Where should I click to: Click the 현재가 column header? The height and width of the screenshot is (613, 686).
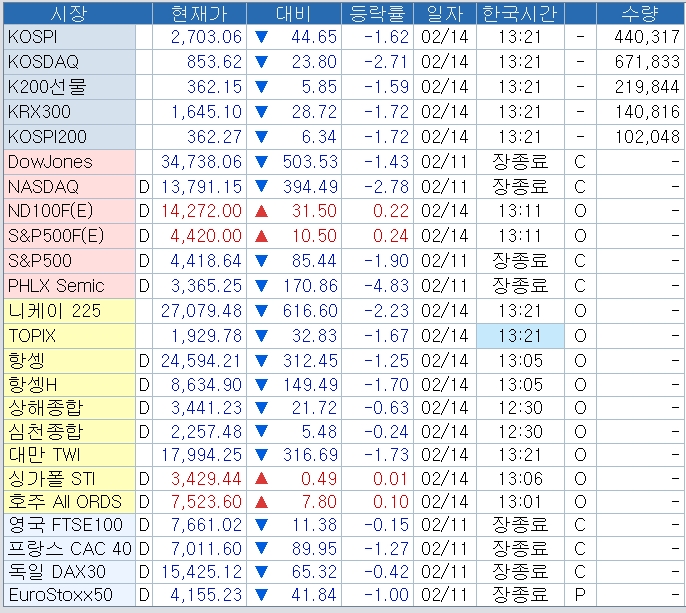coord(200,13)
